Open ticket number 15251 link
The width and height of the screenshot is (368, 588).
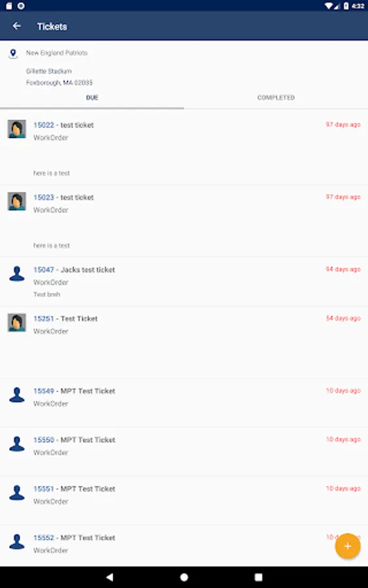(44, 318)
